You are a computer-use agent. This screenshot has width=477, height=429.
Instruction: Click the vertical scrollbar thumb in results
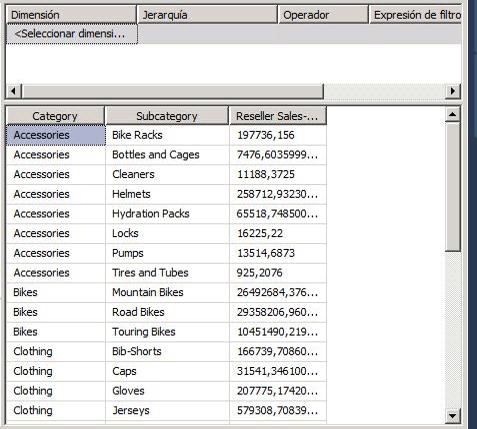[453, 187]
